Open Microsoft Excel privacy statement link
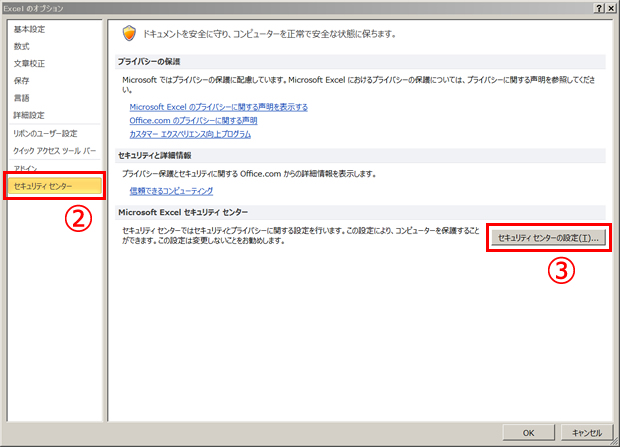The height and width of the screenshot is (447, 620). tap(219, 107)
